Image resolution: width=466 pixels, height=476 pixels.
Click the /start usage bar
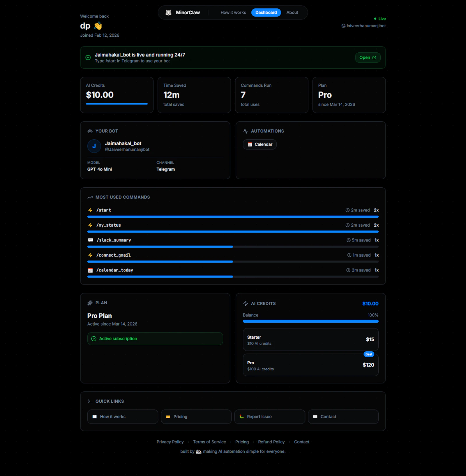click(x=233, y=217)
